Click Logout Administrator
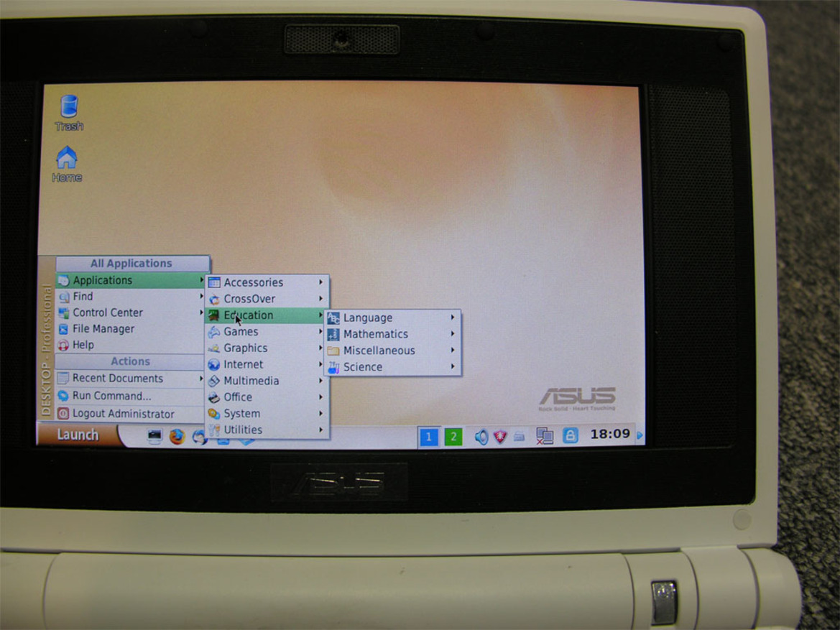This screenshot has width=840, height=630. click(131, 414)
